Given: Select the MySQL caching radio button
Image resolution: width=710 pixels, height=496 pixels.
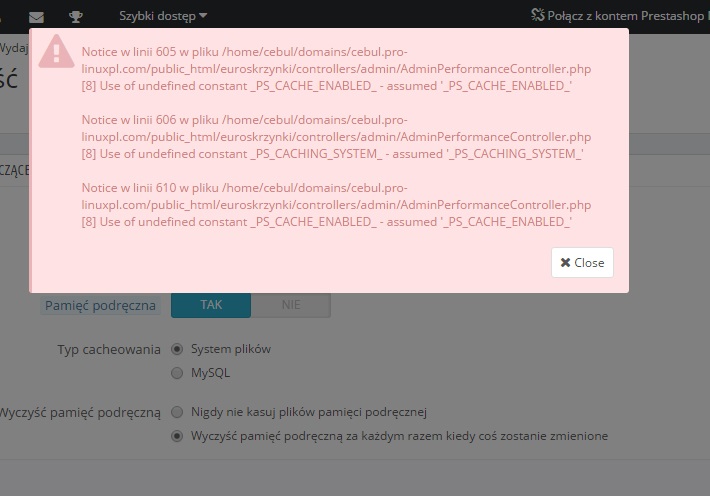Looking at the screenshot, I should click(x=177, y=373).
